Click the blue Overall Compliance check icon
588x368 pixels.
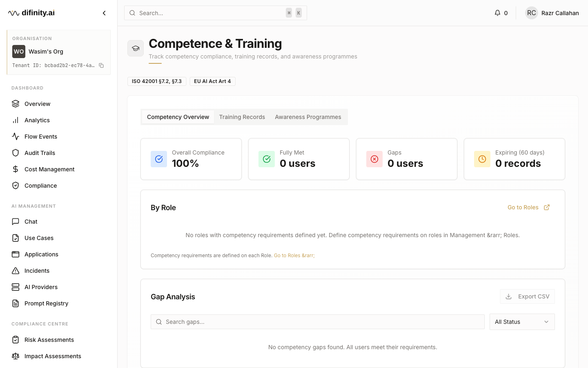[x=159, y=159]
